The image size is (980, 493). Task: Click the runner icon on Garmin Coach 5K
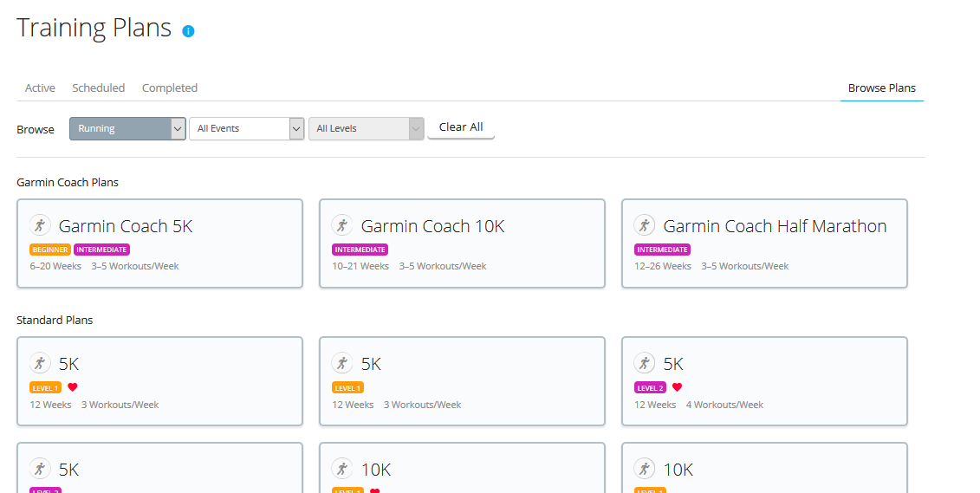[40, 225]
